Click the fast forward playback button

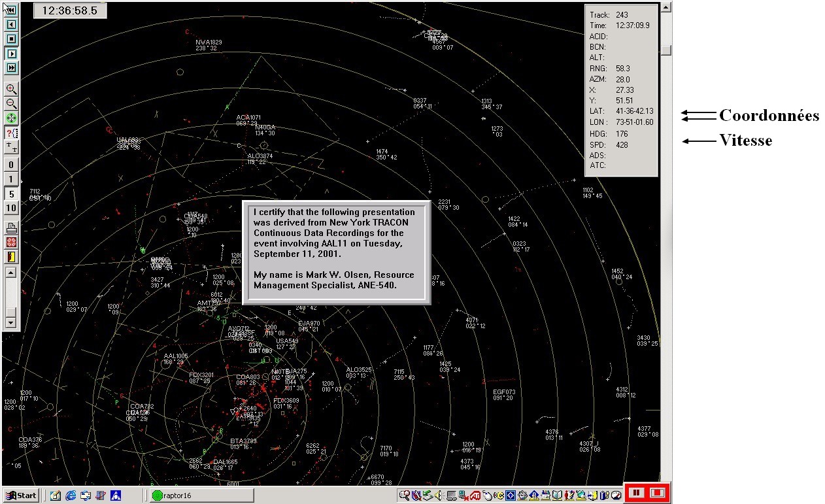[11, 67]
